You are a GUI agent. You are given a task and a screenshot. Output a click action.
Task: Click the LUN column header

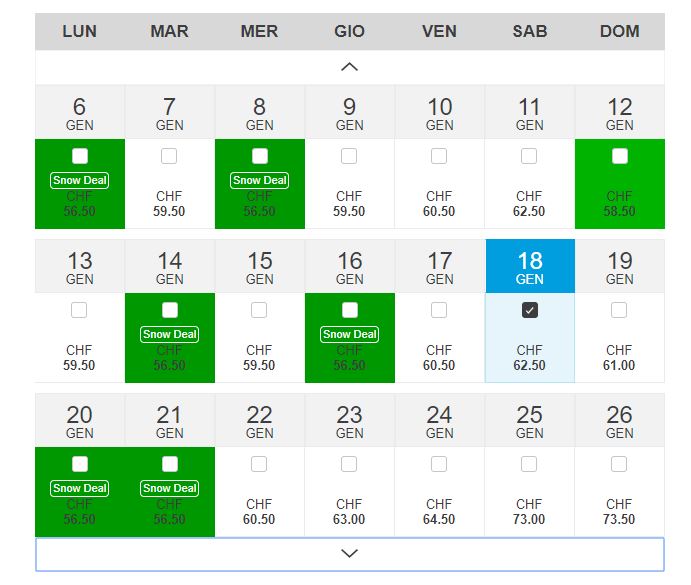(80, 31)
